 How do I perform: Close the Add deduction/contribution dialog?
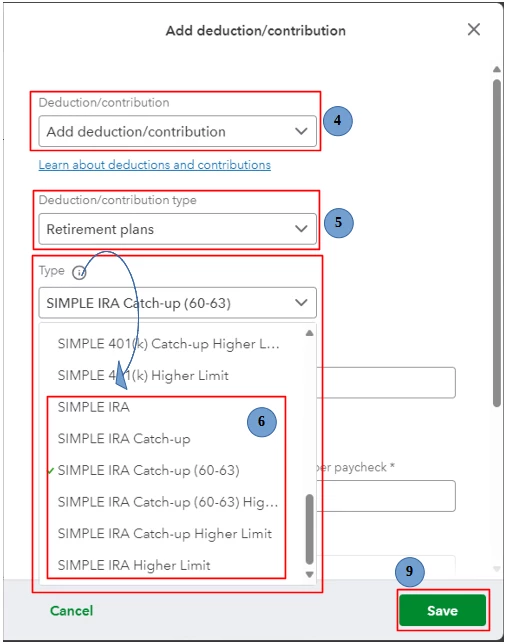[474, 30]
